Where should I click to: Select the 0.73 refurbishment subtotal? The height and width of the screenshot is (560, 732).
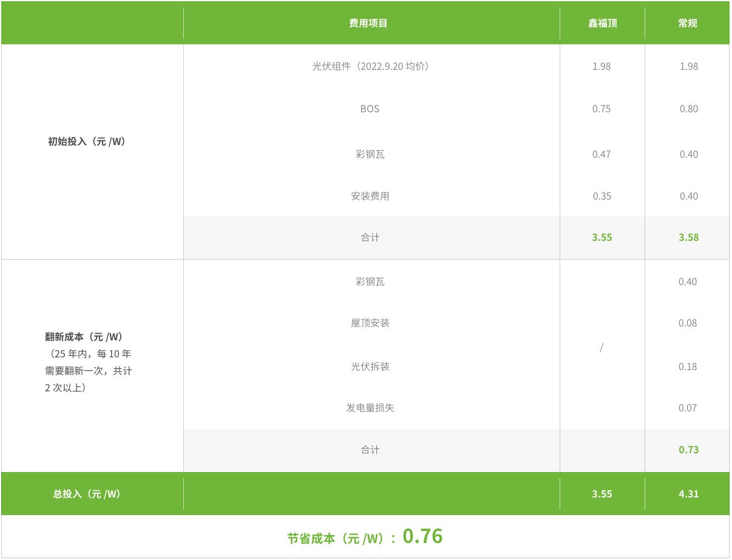coord(689,450)
